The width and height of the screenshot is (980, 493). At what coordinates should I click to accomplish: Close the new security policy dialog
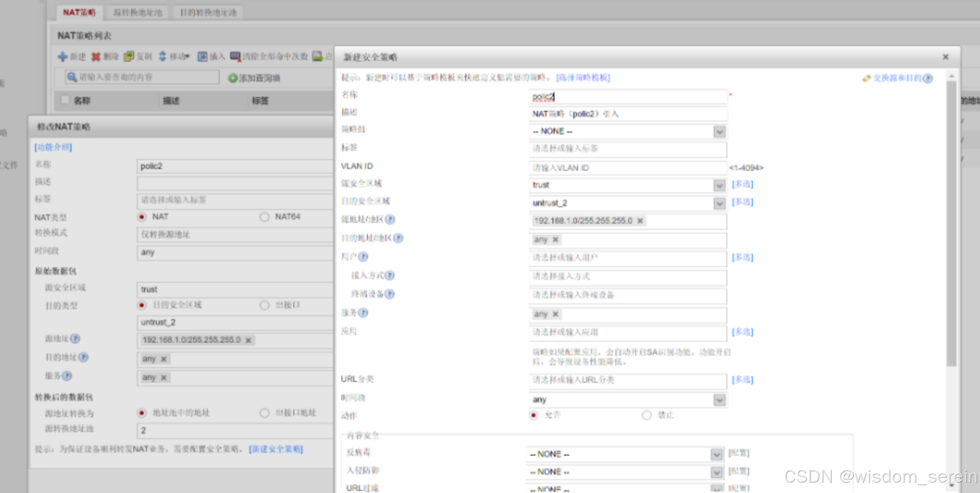click(946, 57)
